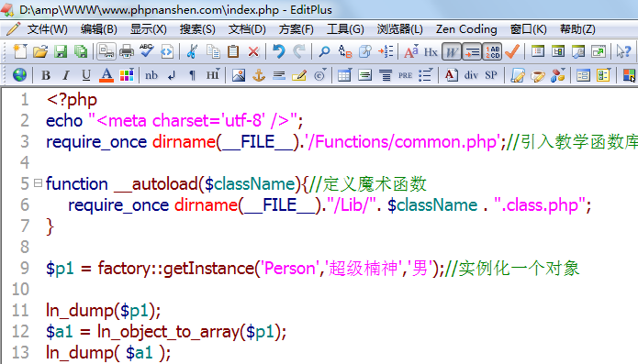Save the file with the disk icon
Screen dimensions: 638x364
click(61, 51)
